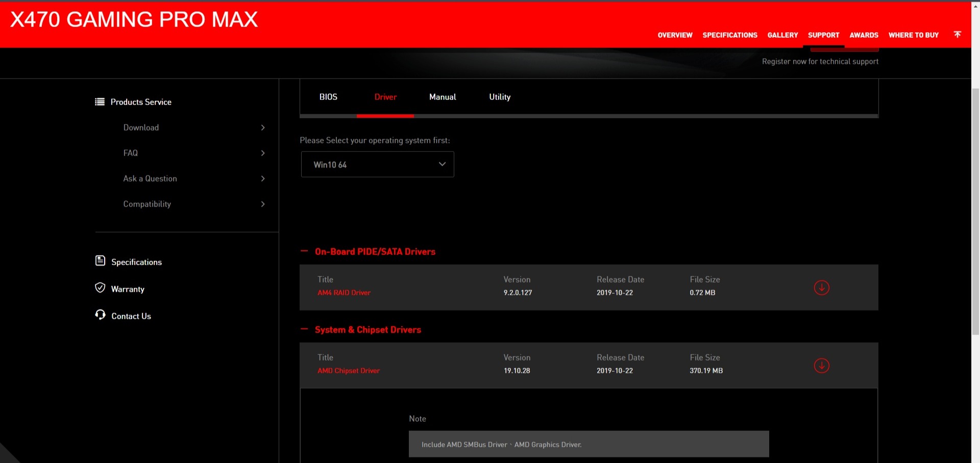Screen dimensions: 980x463
Task: Click the file size 0.72 MB
Action: 702,293
